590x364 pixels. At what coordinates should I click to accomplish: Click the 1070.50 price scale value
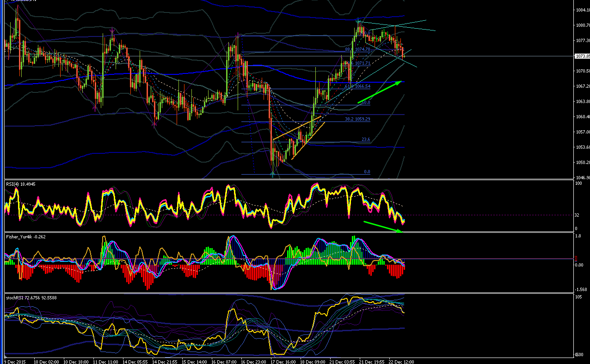582,71
